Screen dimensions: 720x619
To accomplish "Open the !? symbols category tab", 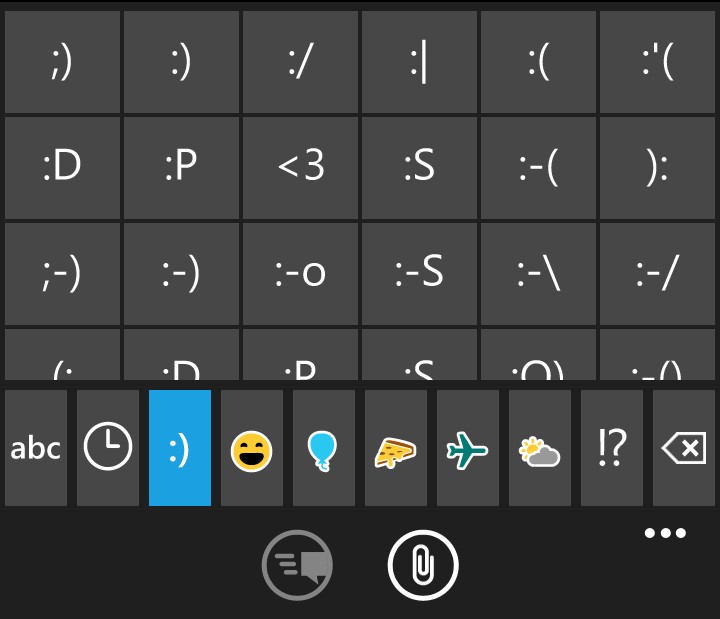I will [612, 448].
